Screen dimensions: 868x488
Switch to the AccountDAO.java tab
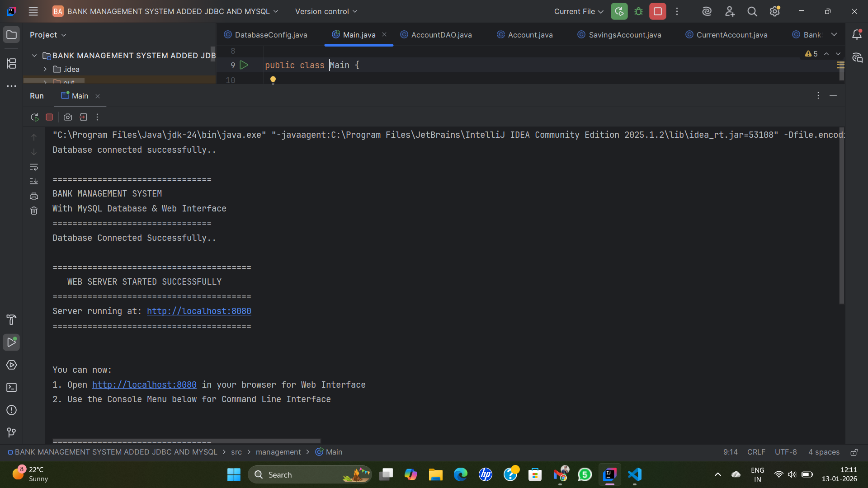(436, 35)
